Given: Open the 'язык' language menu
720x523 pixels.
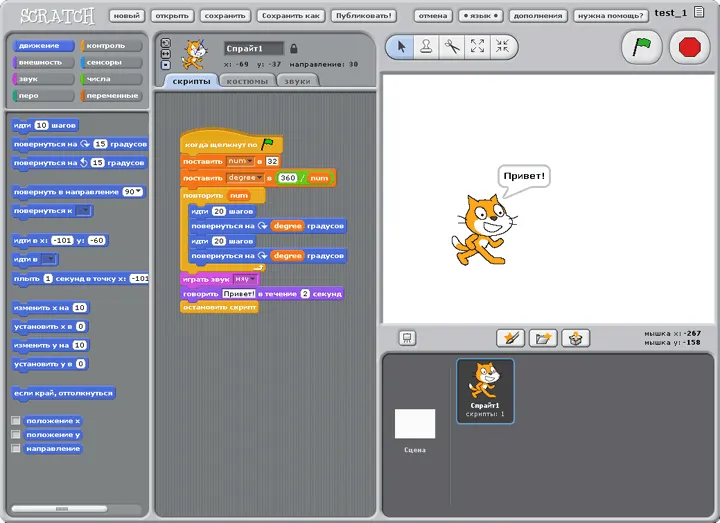Looking at the screenshot, I should point(480,16).
